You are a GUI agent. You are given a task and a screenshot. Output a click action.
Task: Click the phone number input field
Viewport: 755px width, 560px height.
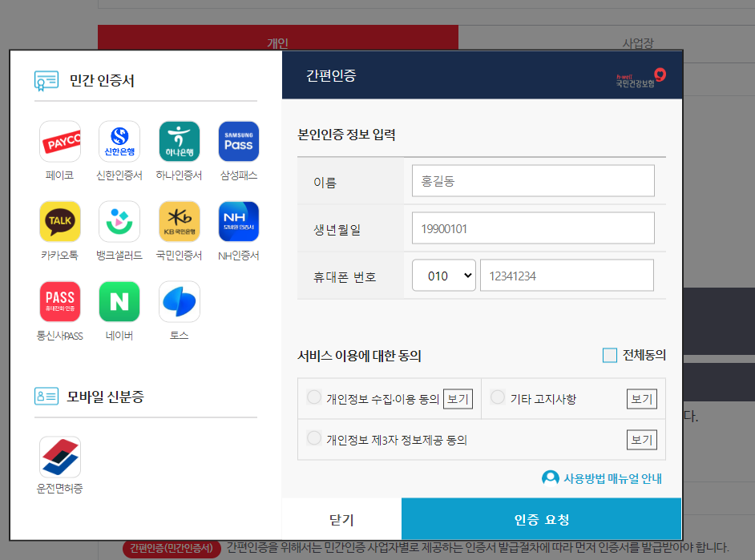pos(567,276)
